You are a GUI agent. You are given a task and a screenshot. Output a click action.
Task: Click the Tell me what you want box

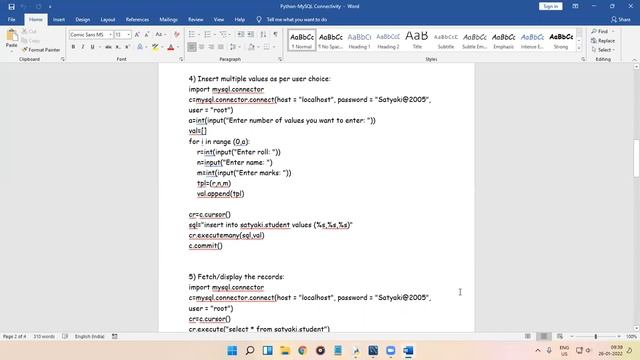click(x=297, y=20)
